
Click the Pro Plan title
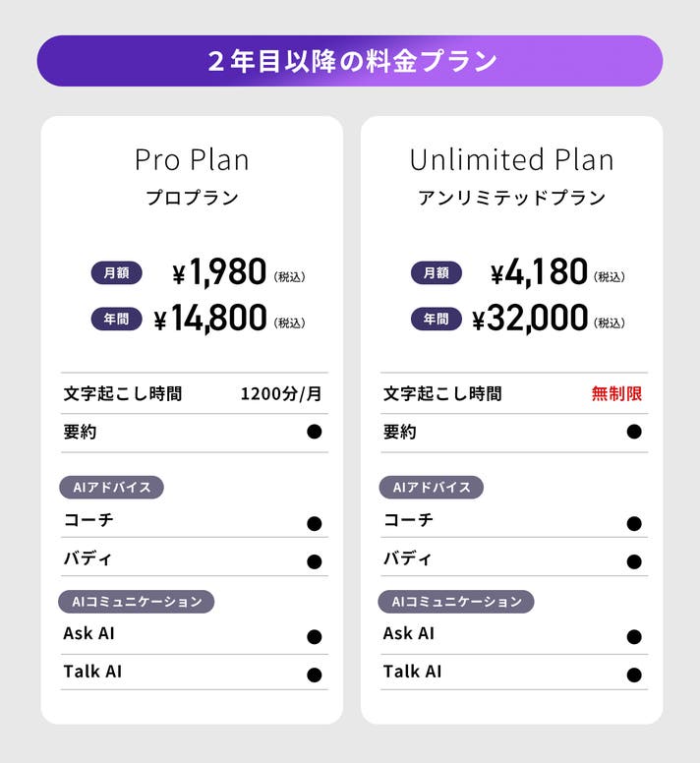click(x=192, y=159)
